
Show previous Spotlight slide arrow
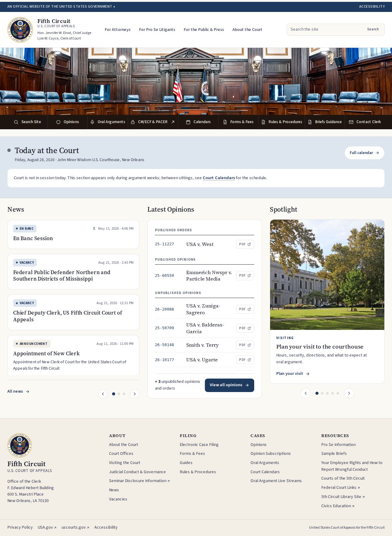[306, 393]
